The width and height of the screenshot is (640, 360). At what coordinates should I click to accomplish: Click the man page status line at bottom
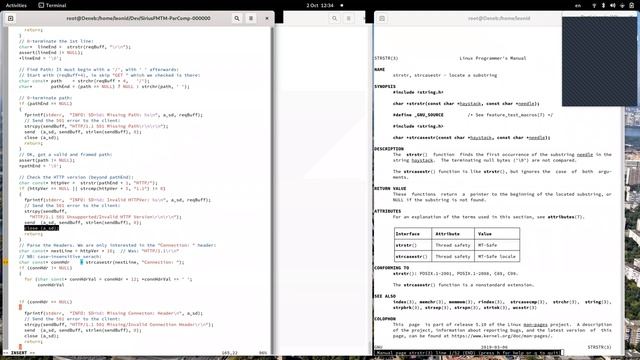point(468,353)
